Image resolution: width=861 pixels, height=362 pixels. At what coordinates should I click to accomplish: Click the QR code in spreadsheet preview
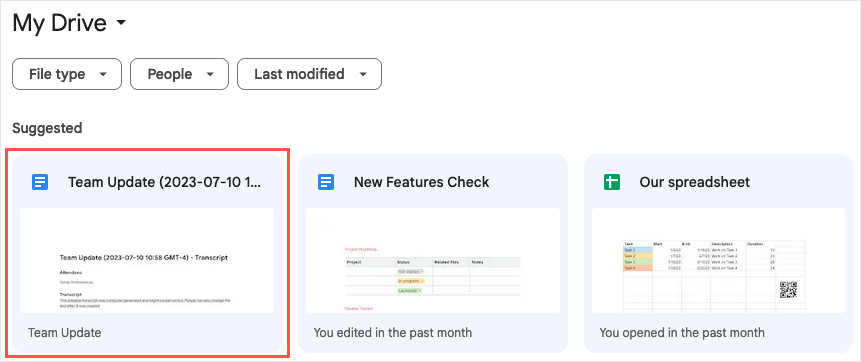(788, 290)
